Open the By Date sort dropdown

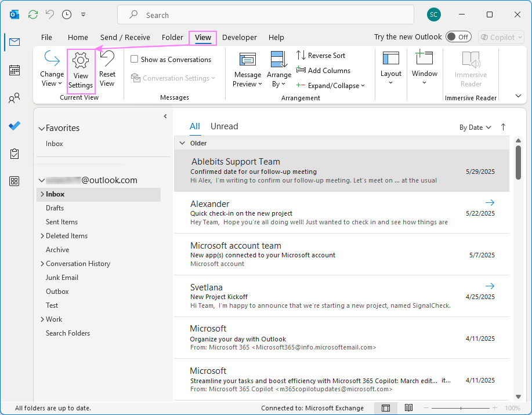click(475, 128)
